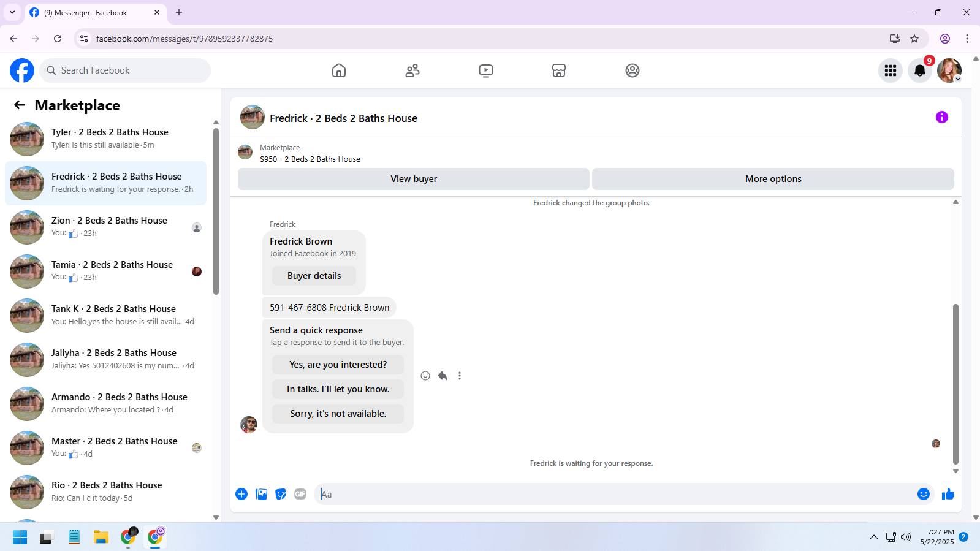Open a new browser tab
The width and height of the screenshot is (980, 551).
(x=179, y=12)
